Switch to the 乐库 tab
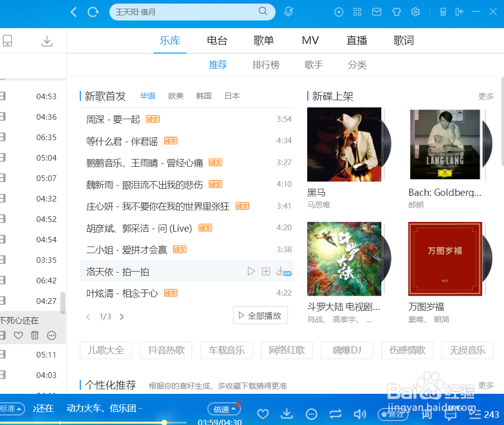Image resolution: width=504 pixels, height=425 pixels. (x=170, y=40)
